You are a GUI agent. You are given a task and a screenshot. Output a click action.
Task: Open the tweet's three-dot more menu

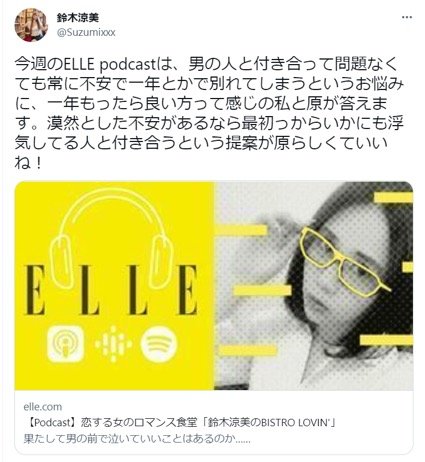point(407,17)
